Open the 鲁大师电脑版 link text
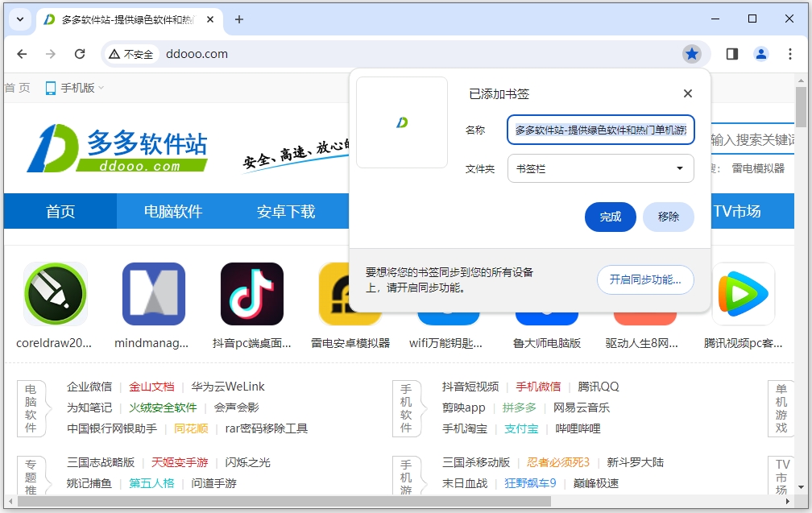Screen dimensions: 812x513 point(547,343)
